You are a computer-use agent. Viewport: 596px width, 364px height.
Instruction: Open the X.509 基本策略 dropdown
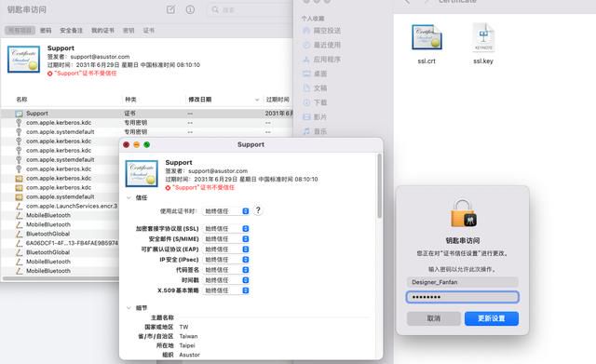225,290
